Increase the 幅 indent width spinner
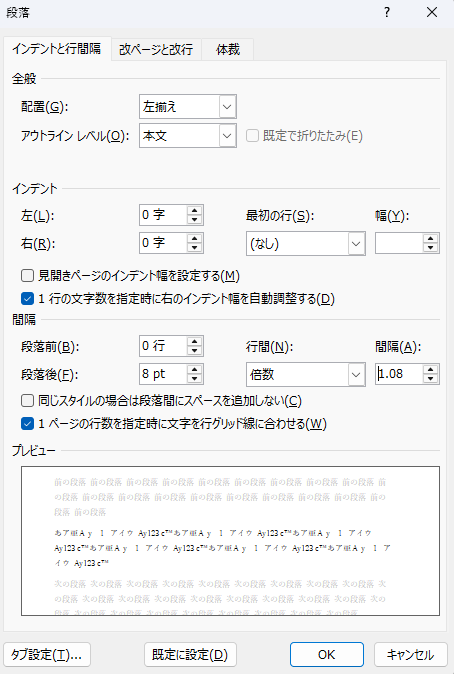 click(x=430, y=238)
